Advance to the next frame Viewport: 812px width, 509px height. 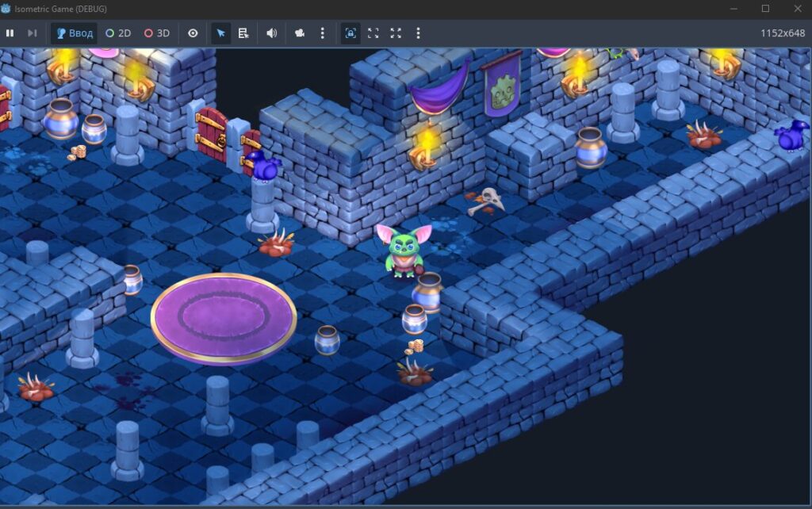pyautogui.click(x=32, y=33)
